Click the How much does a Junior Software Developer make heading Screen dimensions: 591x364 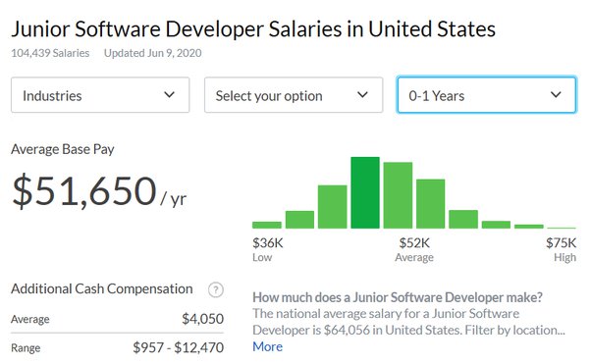coord(398,297)
